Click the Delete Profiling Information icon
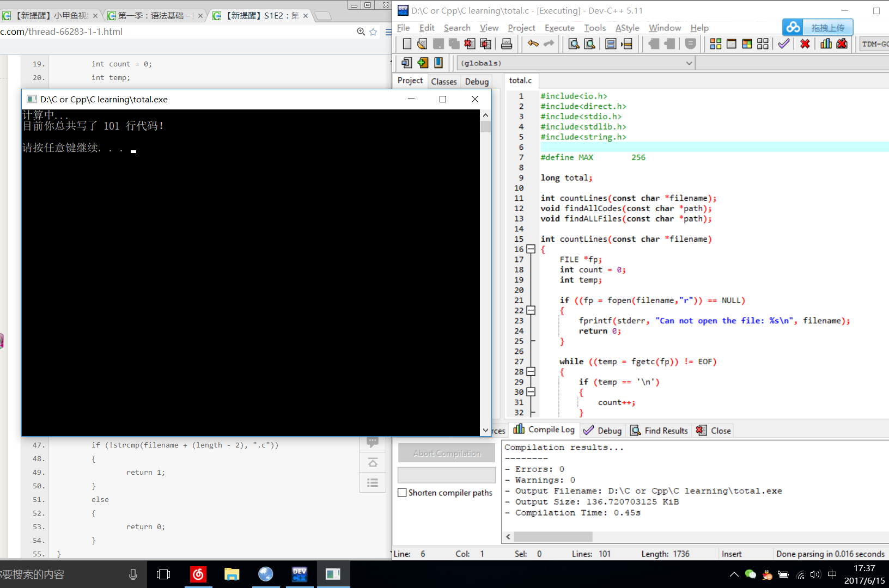 tap(842, 44)
